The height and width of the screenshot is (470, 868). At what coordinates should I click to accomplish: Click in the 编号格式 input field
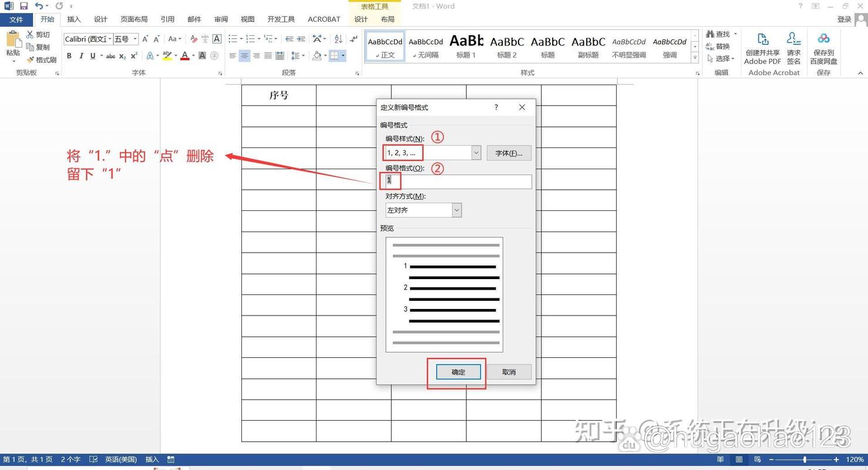[x=458, y=182]
